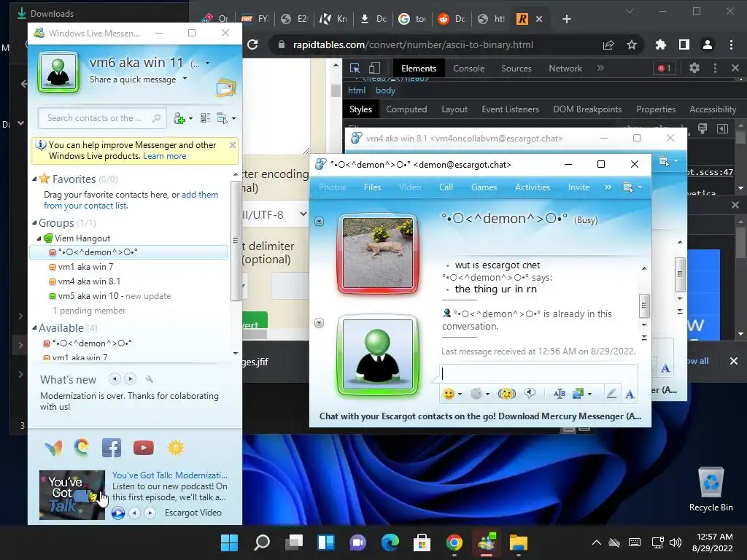The height and width of the screenshot is (560, 747).
Task: Show more chat toolbar items chevron
Action: (x=608, y=187)
